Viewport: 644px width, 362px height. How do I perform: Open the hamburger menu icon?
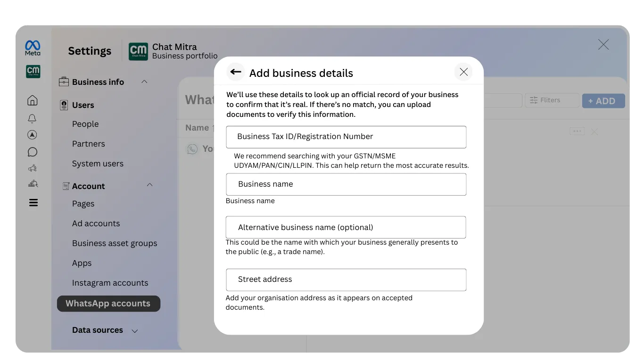click(x=33, y=202)
